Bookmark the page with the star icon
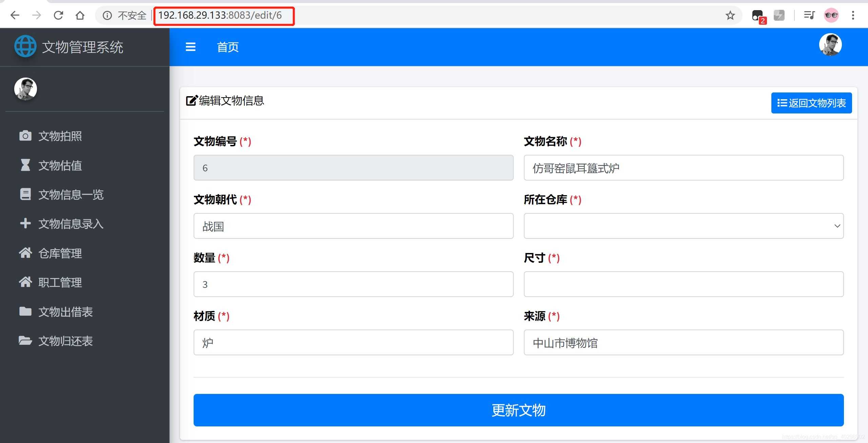 point(730,15)
